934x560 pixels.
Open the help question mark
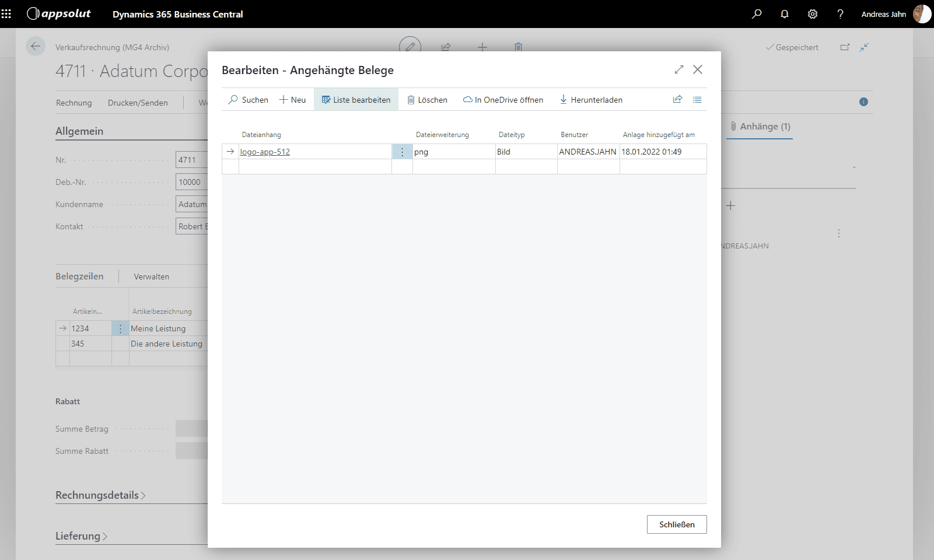tap(840, 14)
